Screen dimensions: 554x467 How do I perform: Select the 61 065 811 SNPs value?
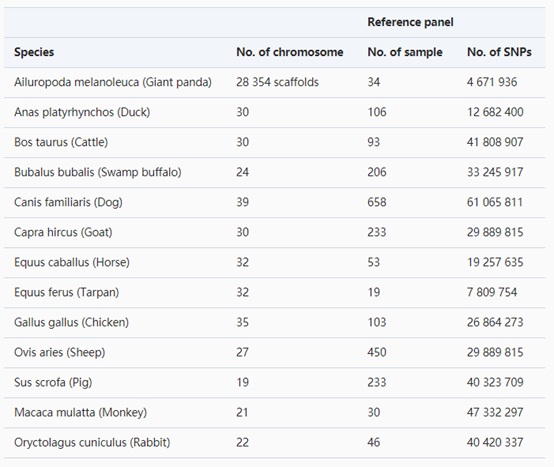[495, 202]
